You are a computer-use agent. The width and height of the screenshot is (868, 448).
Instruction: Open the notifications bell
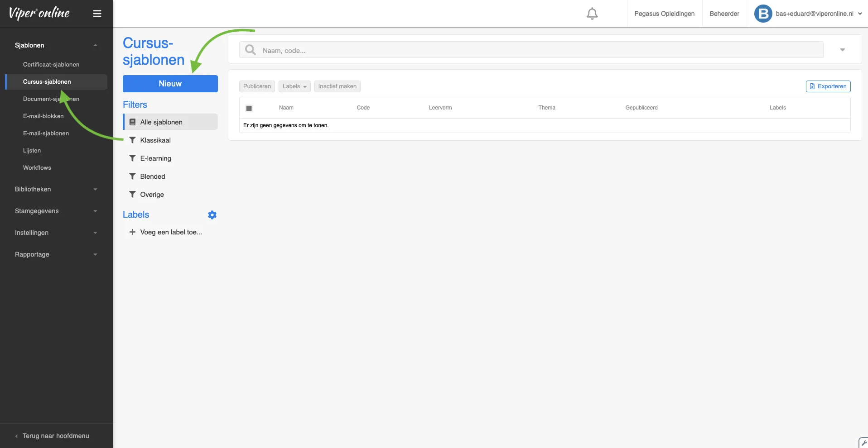coord(592,14)
